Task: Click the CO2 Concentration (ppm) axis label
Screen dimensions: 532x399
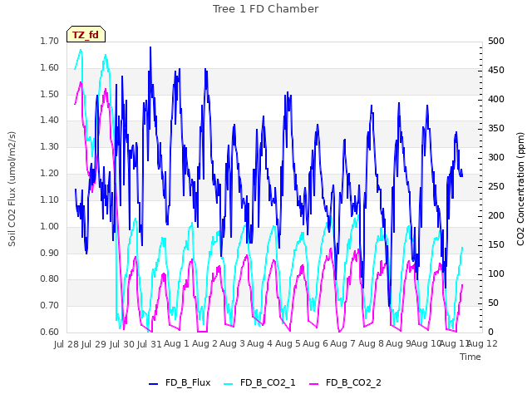Action: [520, 189]
